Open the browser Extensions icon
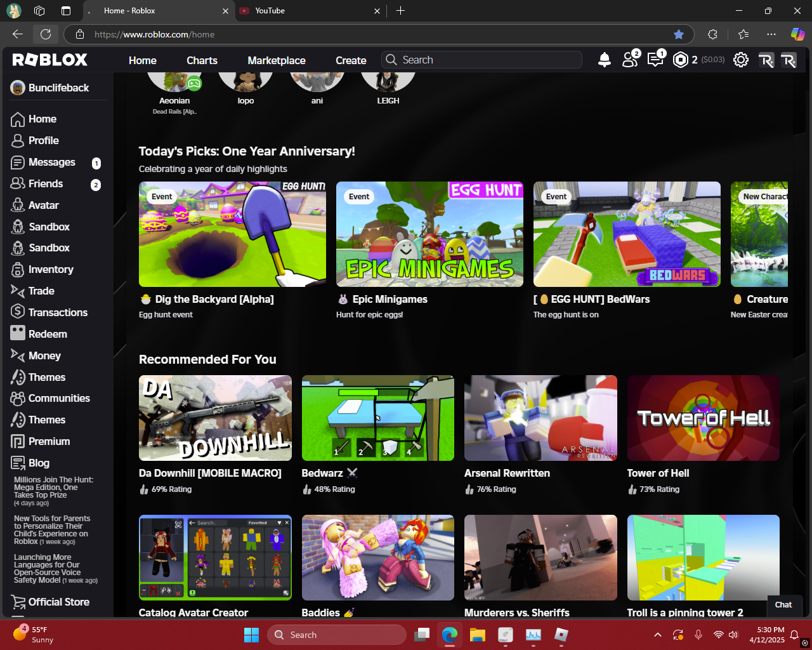The width and height of the screenshot is (812, 650). tap(712, 34)
